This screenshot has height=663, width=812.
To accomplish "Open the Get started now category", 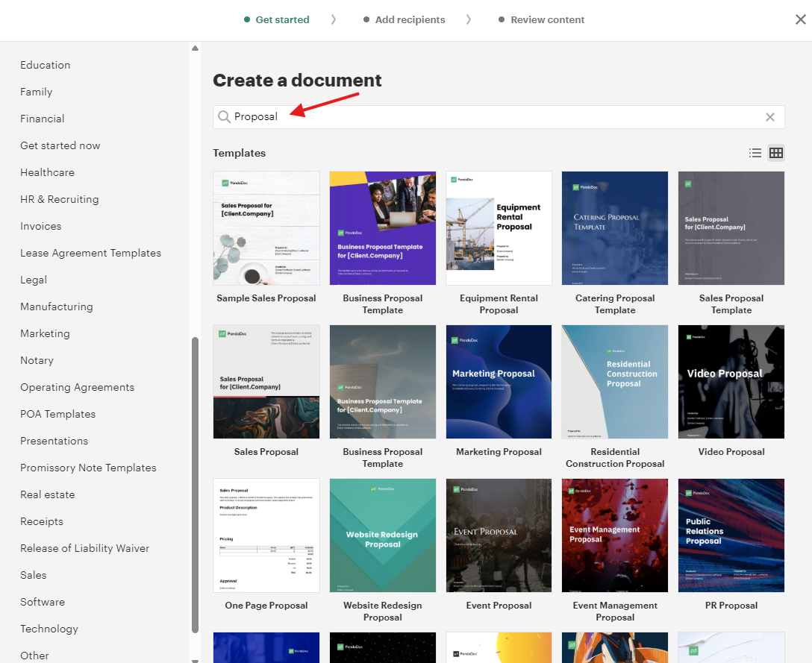I will click(x=60, y=145).
